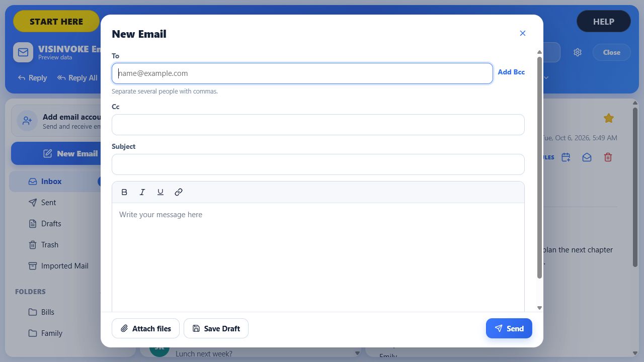This screenshot has height=362, width=644.
Task: Send the email
Action: 509,328
